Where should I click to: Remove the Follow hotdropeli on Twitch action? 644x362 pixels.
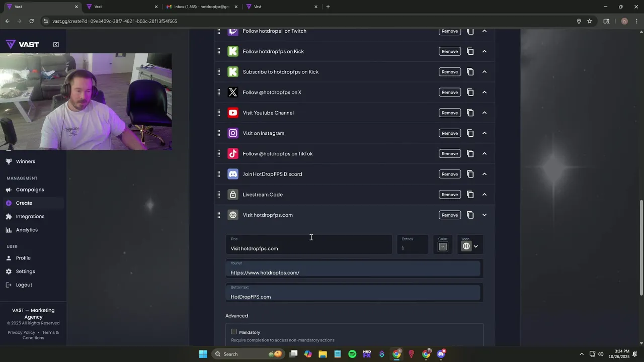click(450, 31)
